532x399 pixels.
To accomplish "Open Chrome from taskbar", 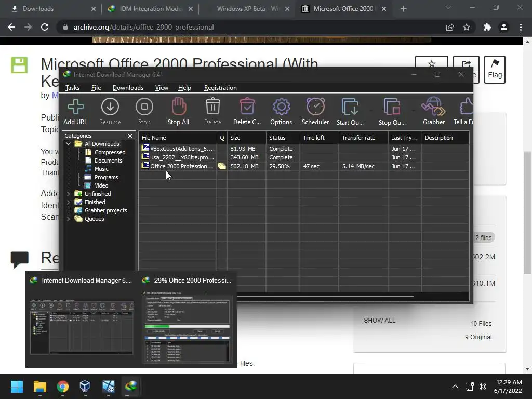I will pos(63,387).
